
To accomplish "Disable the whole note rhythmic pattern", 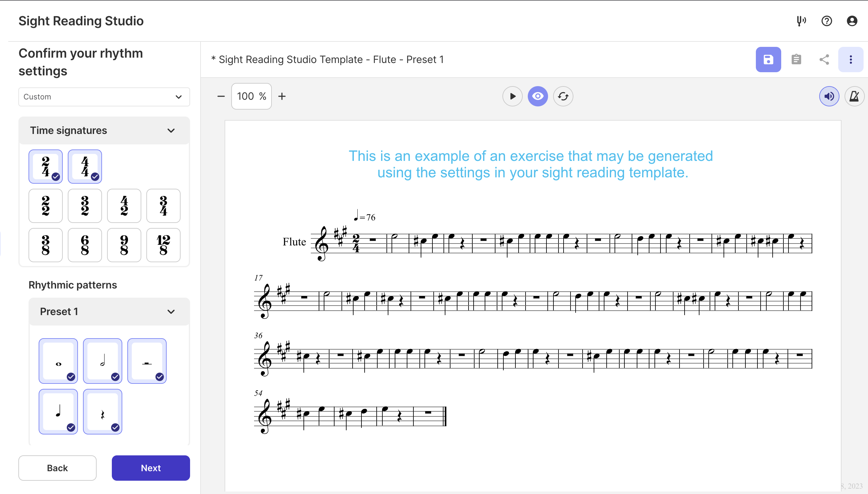I will 58,361.
